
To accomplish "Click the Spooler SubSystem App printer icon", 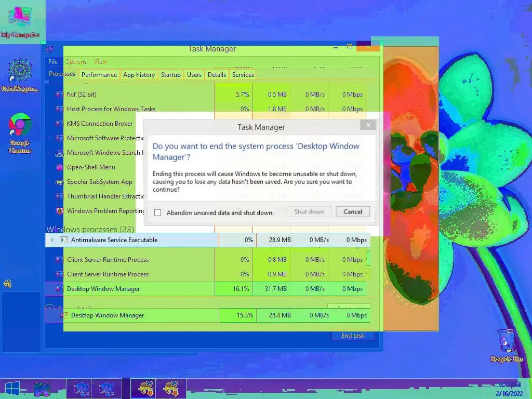I will tap(59, 182).
